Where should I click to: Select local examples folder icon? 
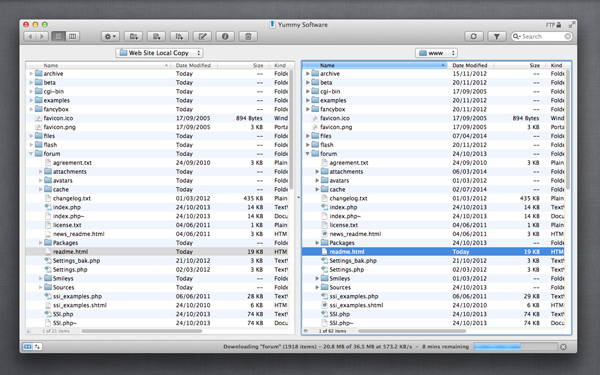(38, 100)
